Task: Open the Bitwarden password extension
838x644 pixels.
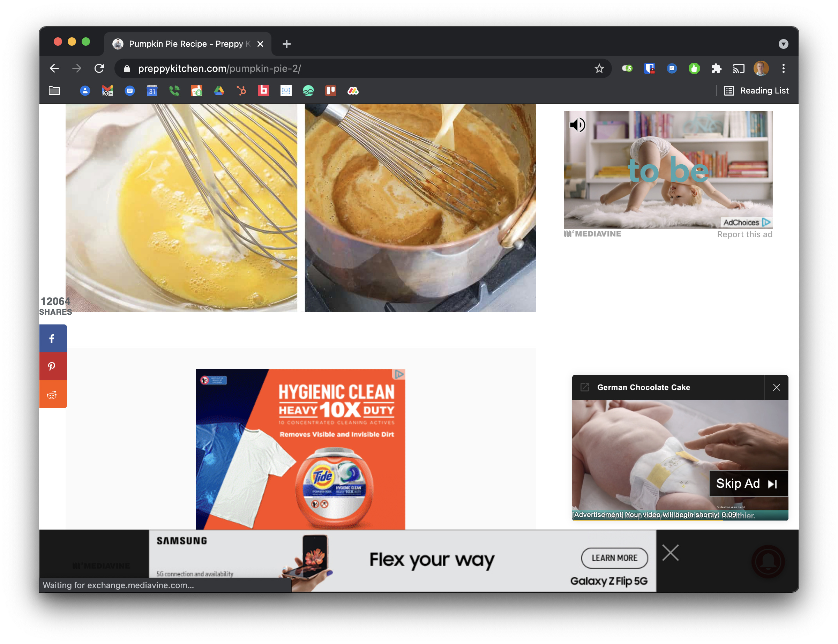Action: pyautogui.click(x=649, y=68)
